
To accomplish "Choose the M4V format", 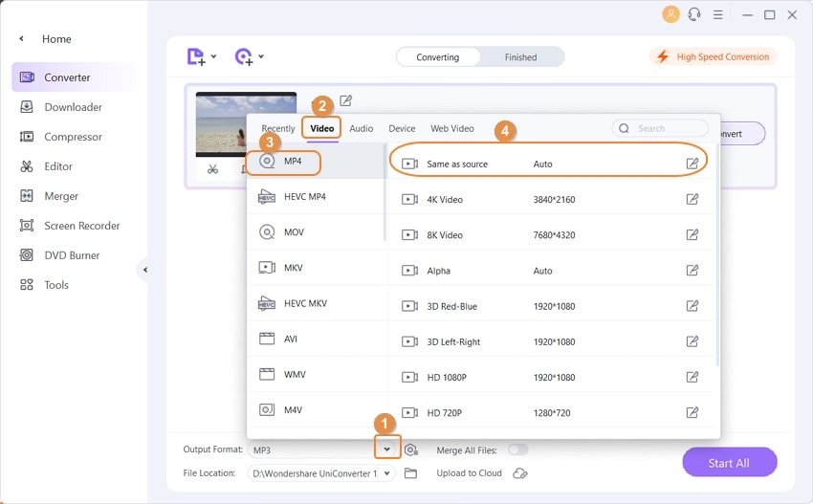I will (x=317, y=410).
